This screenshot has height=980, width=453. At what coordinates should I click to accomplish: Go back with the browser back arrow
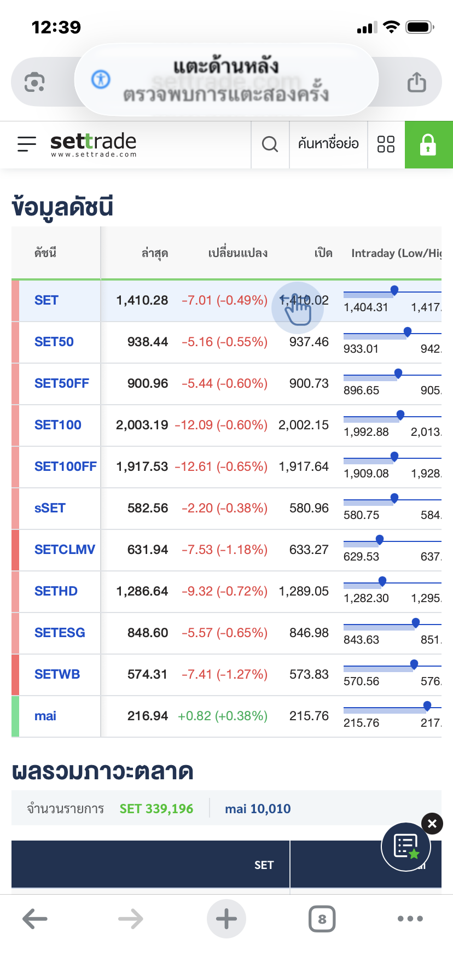click(x=35, y=919)
